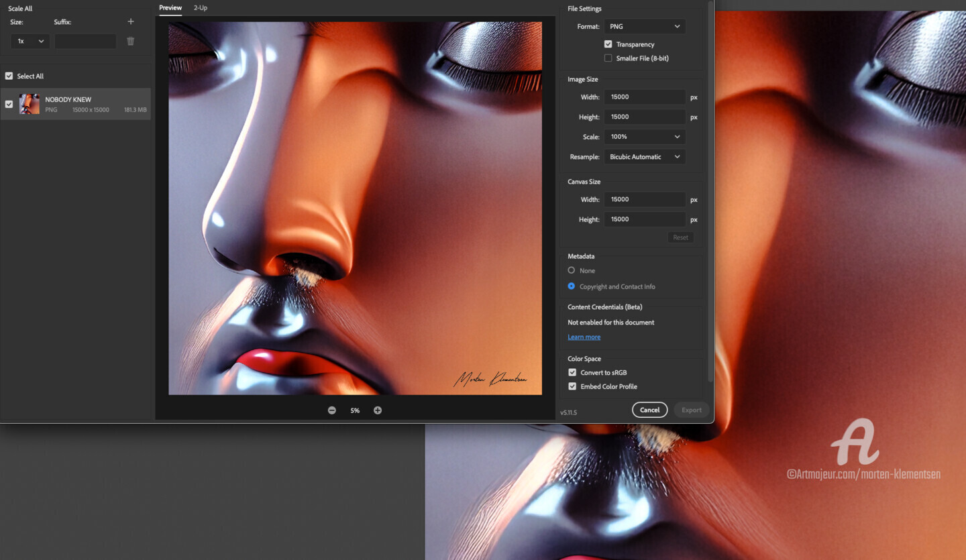
Task: Click the NOBODY KNEW file name
Action: 68,99
